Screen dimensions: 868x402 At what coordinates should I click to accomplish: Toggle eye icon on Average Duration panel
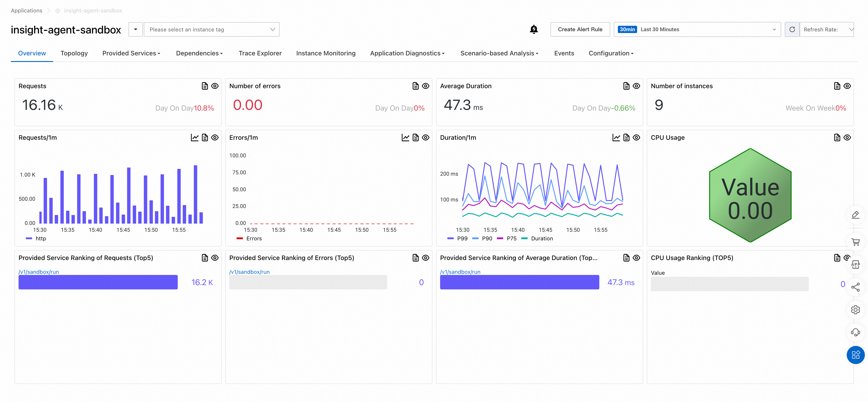click(x=636, y=86)
